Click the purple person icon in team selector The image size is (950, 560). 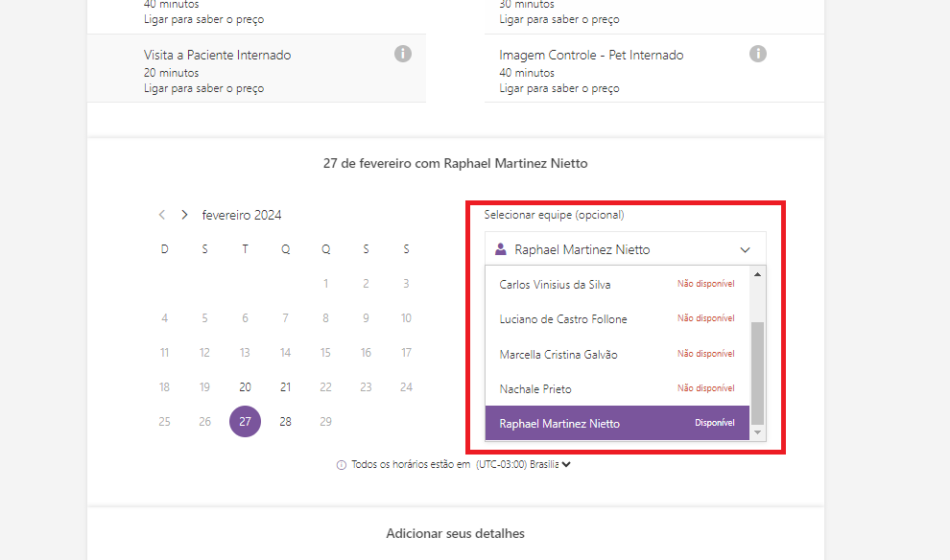500,249
